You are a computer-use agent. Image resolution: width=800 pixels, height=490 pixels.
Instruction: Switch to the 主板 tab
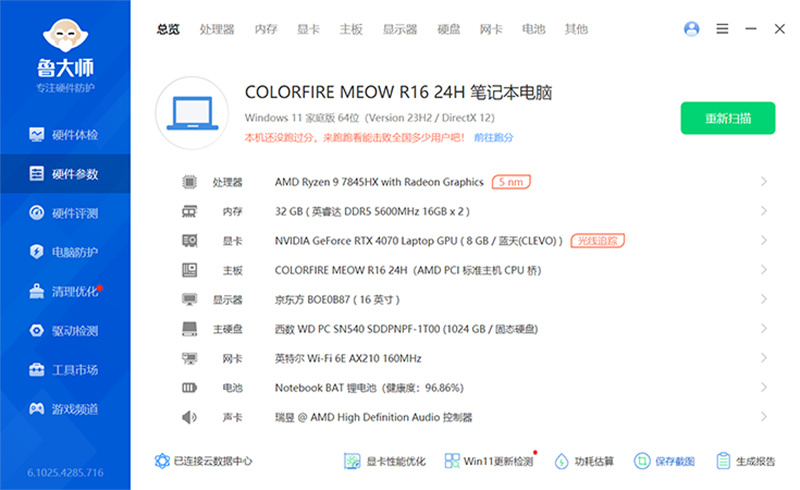pyautogui.click(x=351, y=30)
